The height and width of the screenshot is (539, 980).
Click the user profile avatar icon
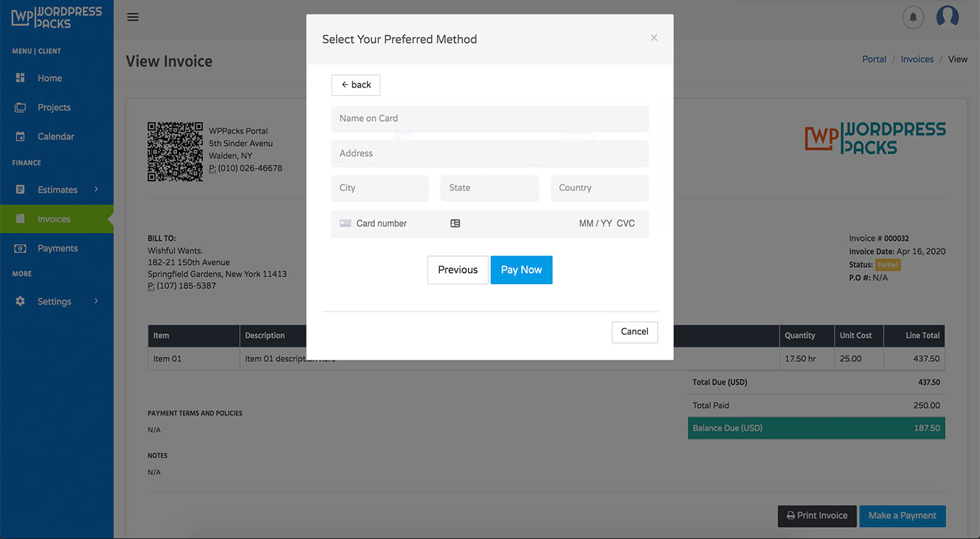(947, 17)
